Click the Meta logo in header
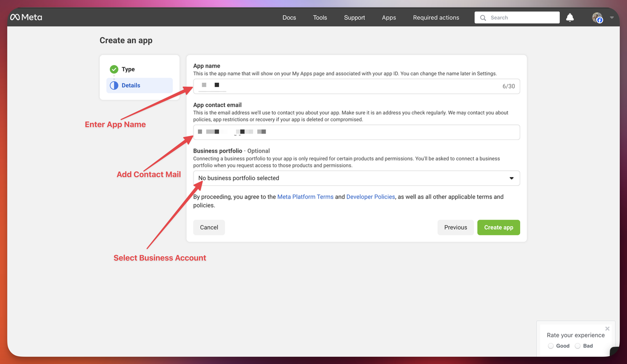The width and height of the screenshot is (627, 364). click(x=26, y=17)
